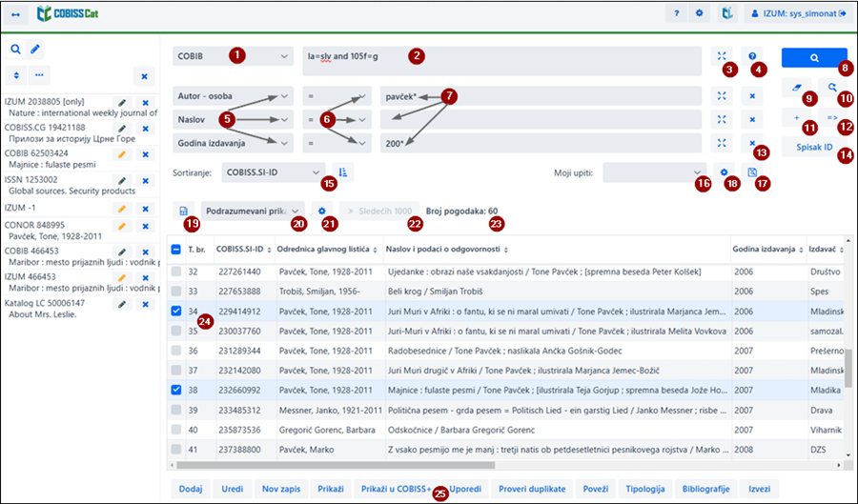
Task: Click the Proveri duplikate button
Action: pyautogui.click(x=532, y=489)
